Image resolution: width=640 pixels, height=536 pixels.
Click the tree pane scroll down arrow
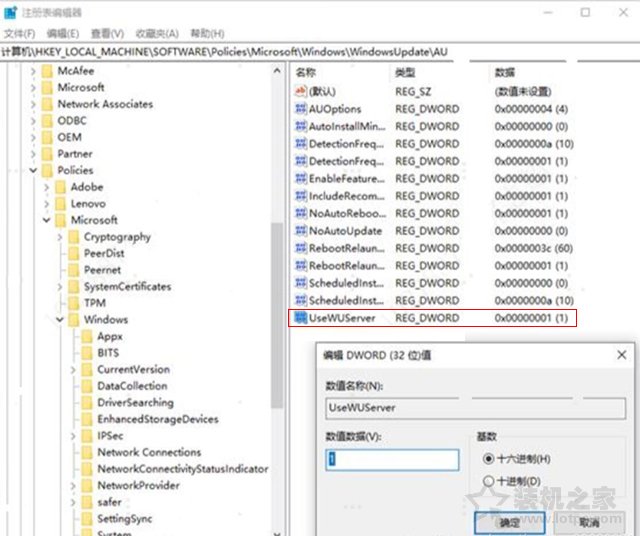(x=277, y=533)
